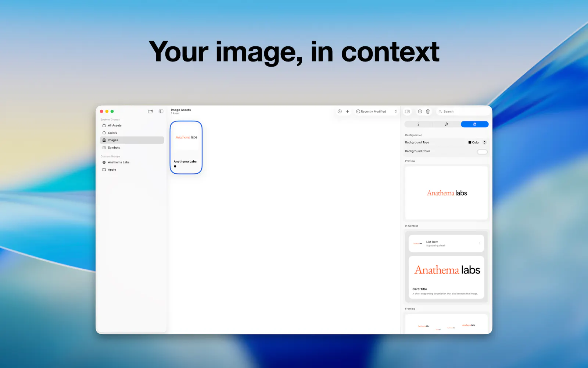The width and height of the screenshot is (588, 368).
Task: Click the All Assets icon
Action: point(104,125)
